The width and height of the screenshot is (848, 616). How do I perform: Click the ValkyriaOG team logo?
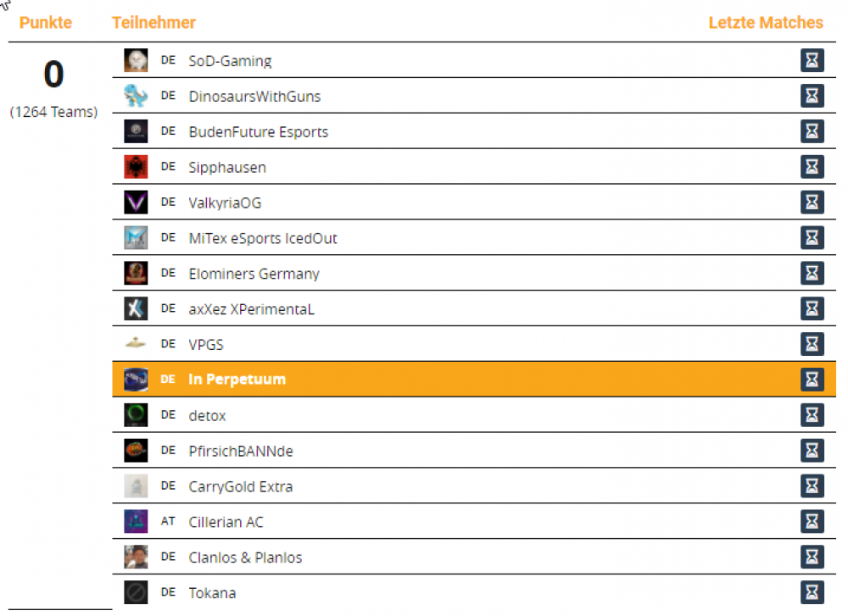coord(136,203)
